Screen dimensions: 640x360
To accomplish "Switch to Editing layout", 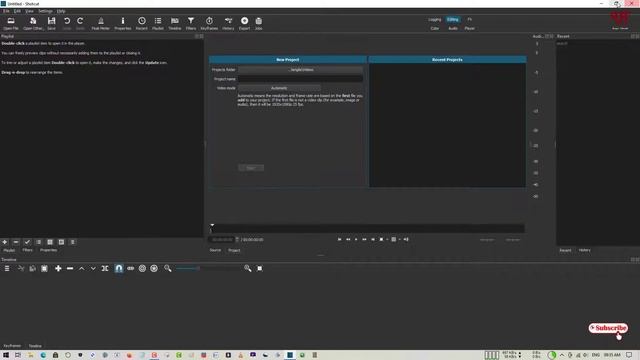I will pyautogui.click(x=453, y=20).
